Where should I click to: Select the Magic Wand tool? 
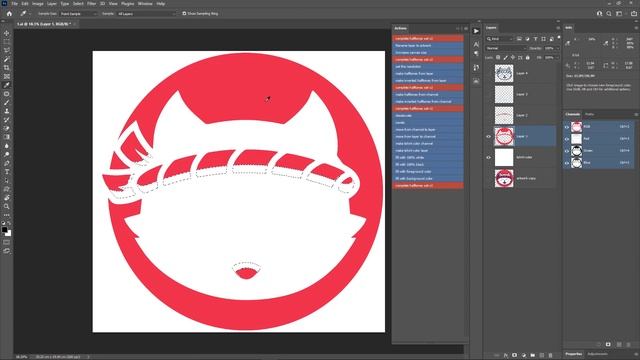click(x=7, y=60)
